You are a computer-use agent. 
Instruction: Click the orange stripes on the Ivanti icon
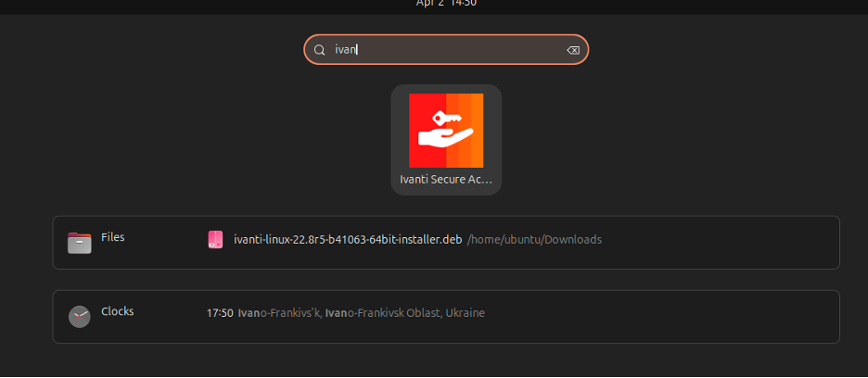pos(471,131)
